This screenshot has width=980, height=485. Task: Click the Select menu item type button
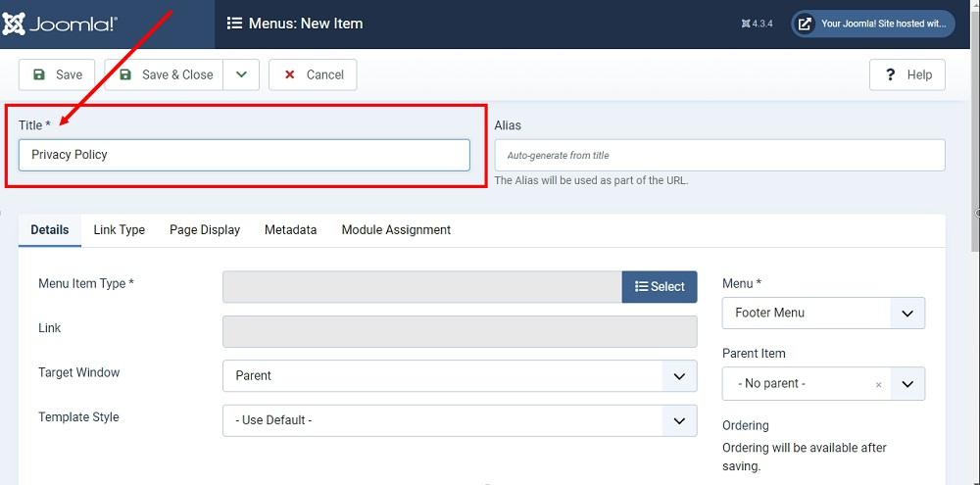click(x=660, y=287)
